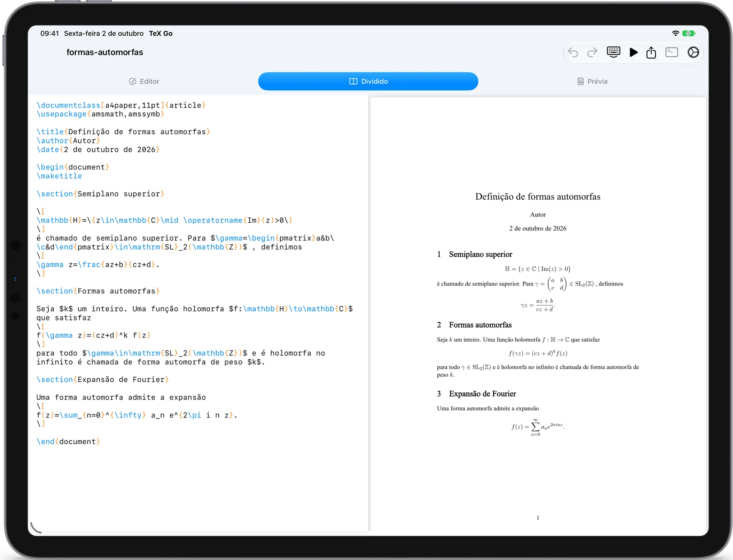This screenshot has height=560, width=733.
Task: Tap the battery charging indicator
Action: pos(689,33)
